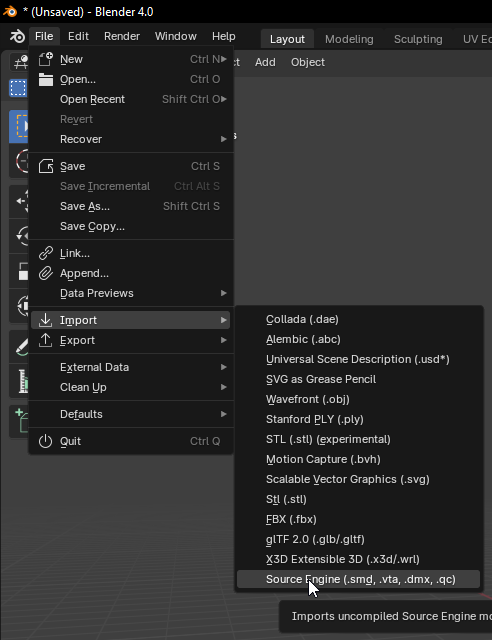The height and width of the screenshot is (640, 492).
Task: Import Motion Capture (.bvh)
Action: pos(358,459)
